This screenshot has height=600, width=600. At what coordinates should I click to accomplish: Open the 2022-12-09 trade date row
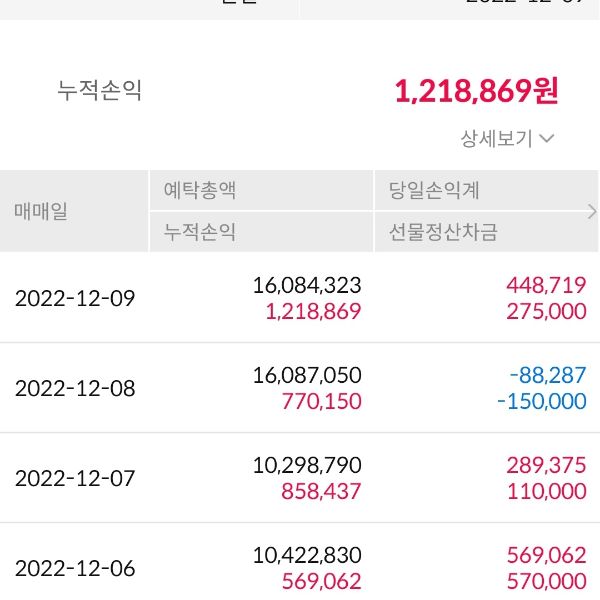coord(75,298)
